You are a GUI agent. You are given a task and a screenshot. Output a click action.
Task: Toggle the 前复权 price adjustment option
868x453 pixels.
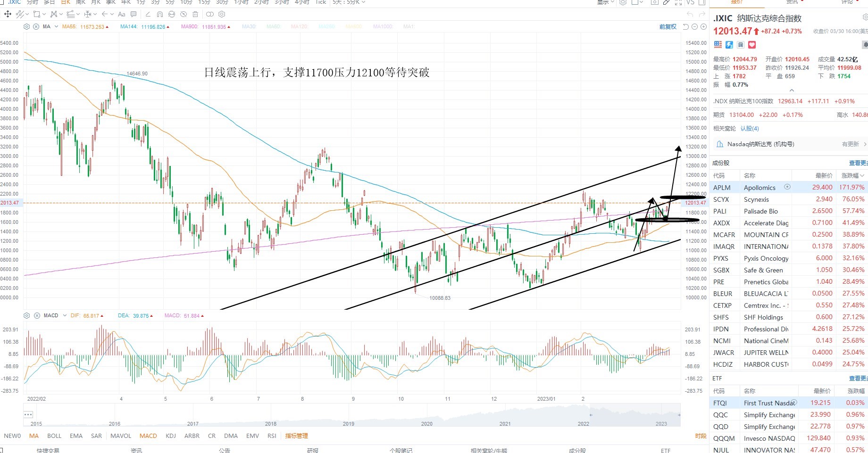[x=668, y=27]
